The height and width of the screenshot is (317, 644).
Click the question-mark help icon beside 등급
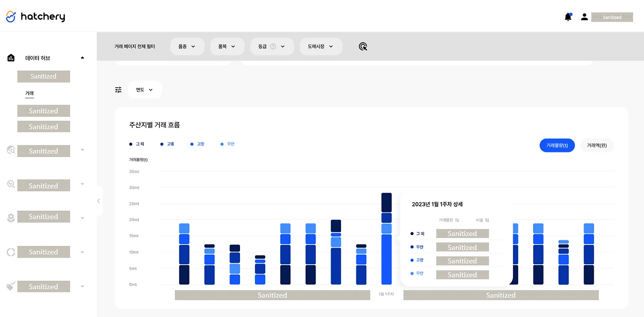(273, 46)
